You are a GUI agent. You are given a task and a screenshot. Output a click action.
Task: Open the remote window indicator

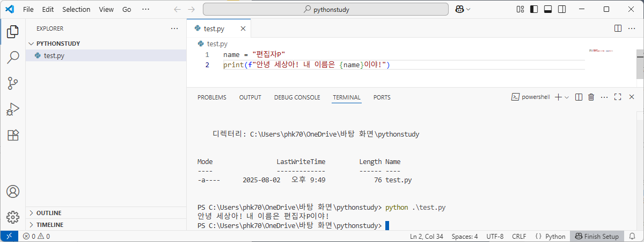[x=9, y=236]
